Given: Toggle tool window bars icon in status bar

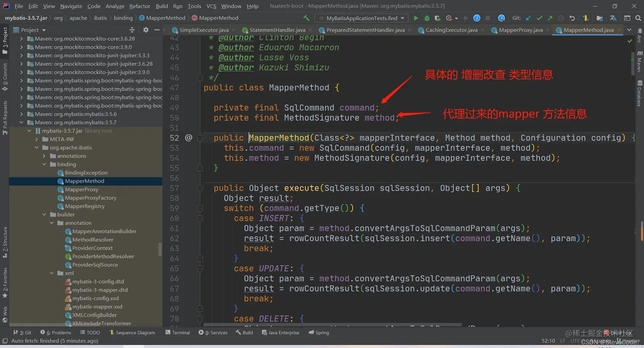Looking at the screenshot, I should pos(5,341).
